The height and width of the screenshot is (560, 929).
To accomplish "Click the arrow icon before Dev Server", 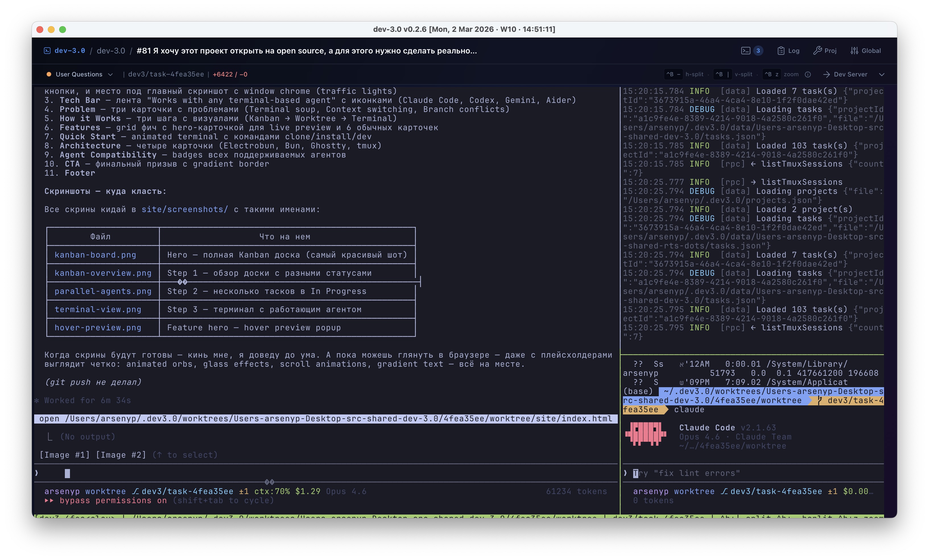I will tap(826, 74).
